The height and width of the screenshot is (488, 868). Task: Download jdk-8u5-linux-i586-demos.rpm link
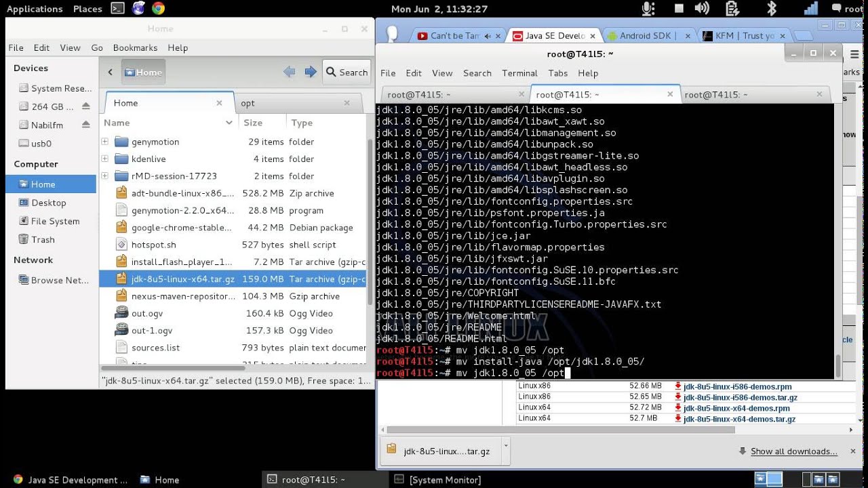pyautogui.click(x=737, y=386)
